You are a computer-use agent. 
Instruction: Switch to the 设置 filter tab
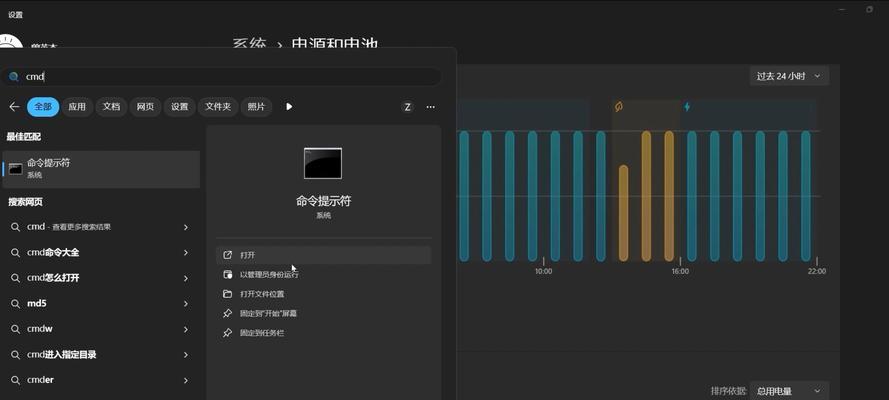pos(179,107)
